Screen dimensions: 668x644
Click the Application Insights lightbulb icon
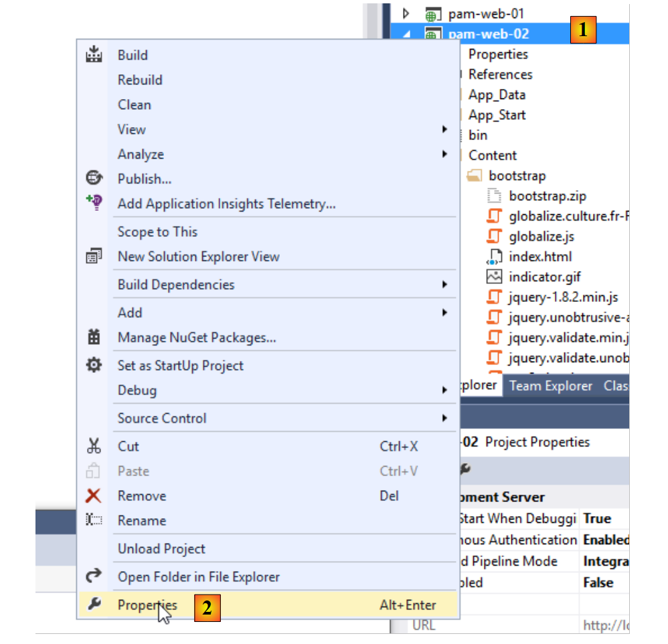[x=94, y=204]
